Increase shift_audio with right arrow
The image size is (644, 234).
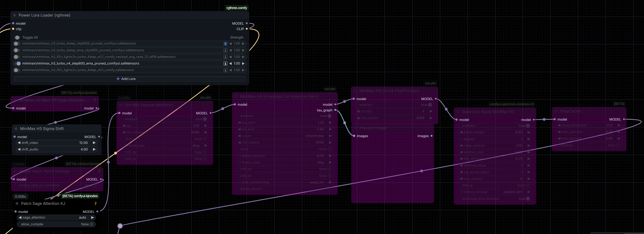click(x=94, y=149)
